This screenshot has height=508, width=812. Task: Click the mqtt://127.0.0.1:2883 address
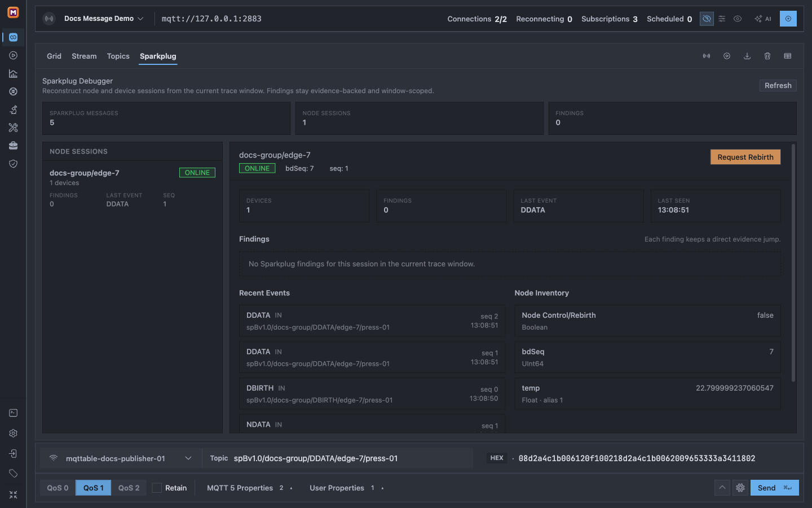coord(211,19)
